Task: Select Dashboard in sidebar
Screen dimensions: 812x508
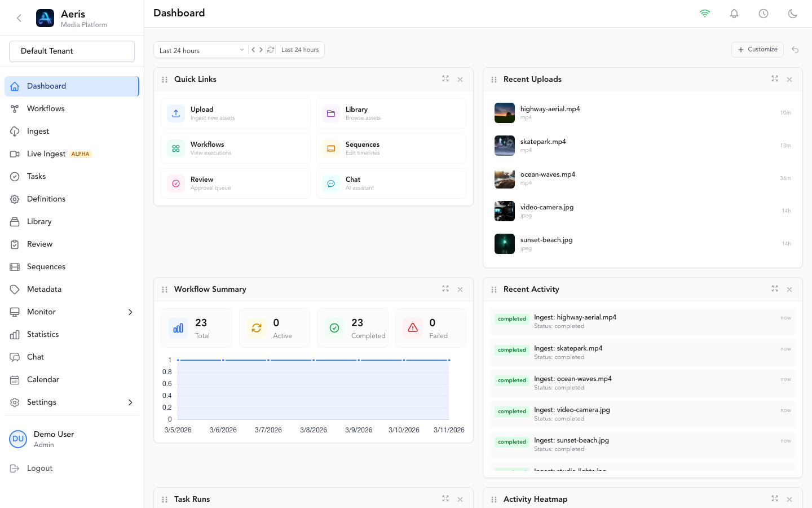Action: [x=72, y=86]
